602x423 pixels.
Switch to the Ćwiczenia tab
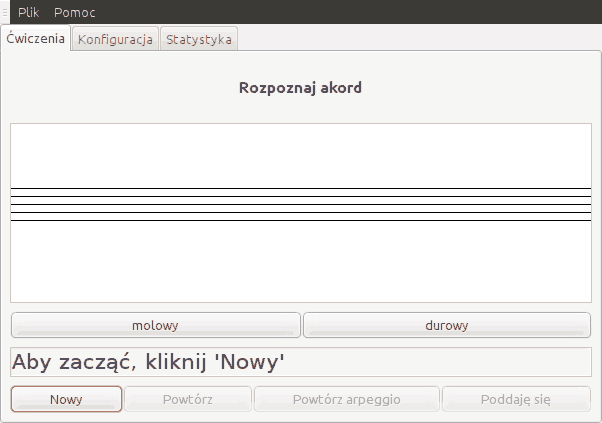click(35, 38)
